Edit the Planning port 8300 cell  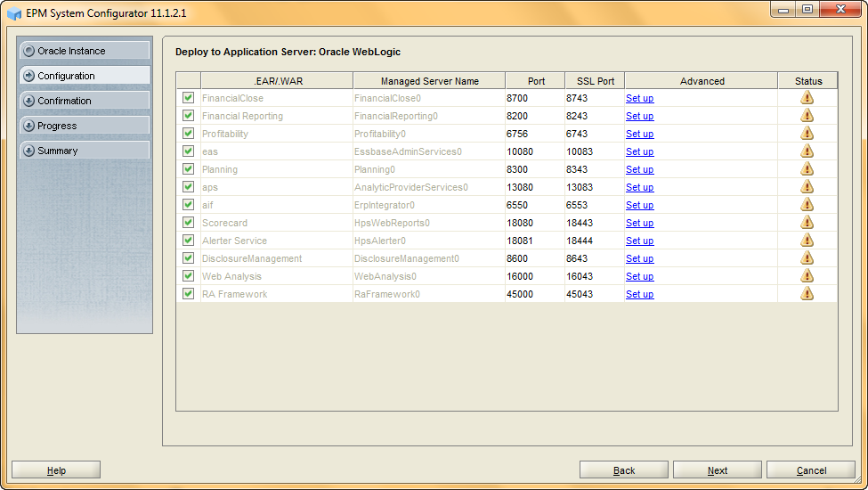[535, 169]
